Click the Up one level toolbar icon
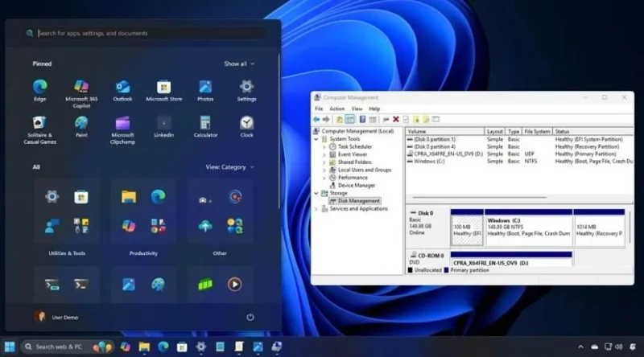This screenshot has width=644, height=357. (x=339, y=120)
